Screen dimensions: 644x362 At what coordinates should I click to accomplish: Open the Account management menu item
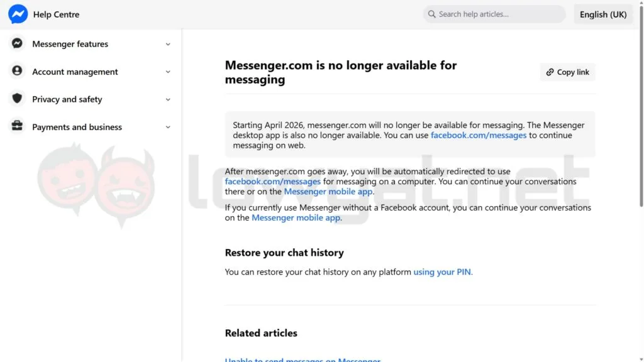click(91, 72)
